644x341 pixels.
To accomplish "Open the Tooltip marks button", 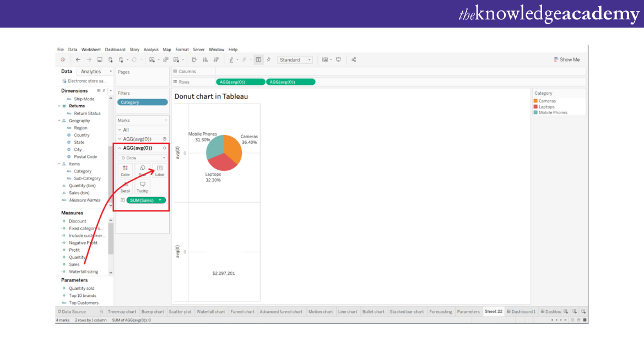I will (143, 187).
